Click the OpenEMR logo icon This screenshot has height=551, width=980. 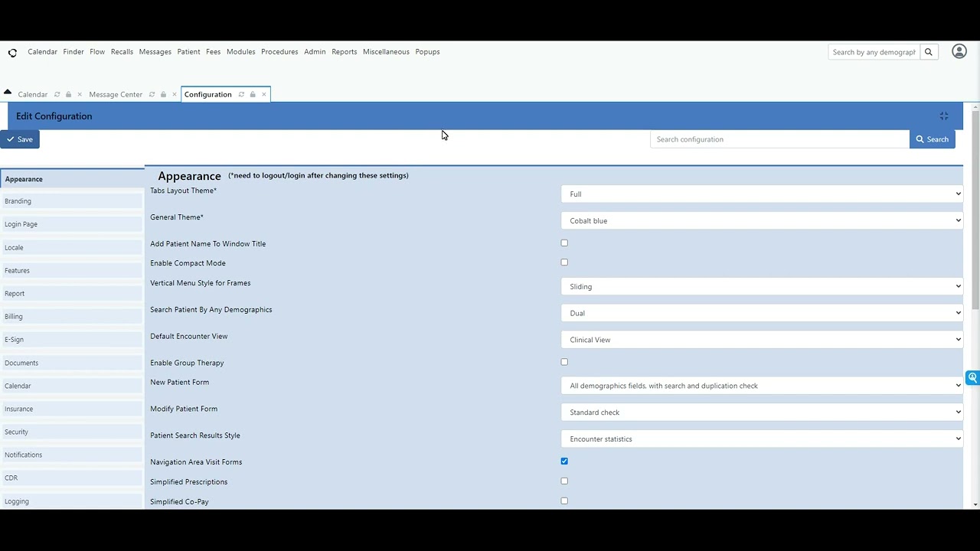[x=12, y=53]
